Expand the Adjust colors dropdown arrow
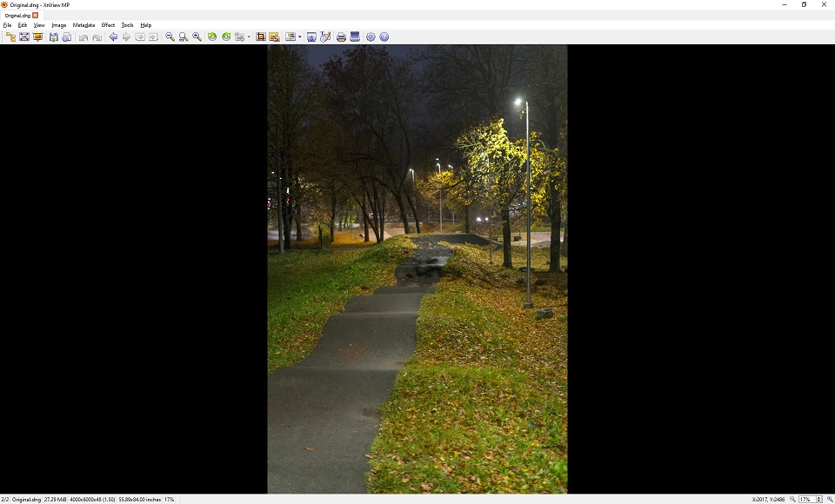The height and width of the screenshot is (504, 835). [x=300, y=37]
